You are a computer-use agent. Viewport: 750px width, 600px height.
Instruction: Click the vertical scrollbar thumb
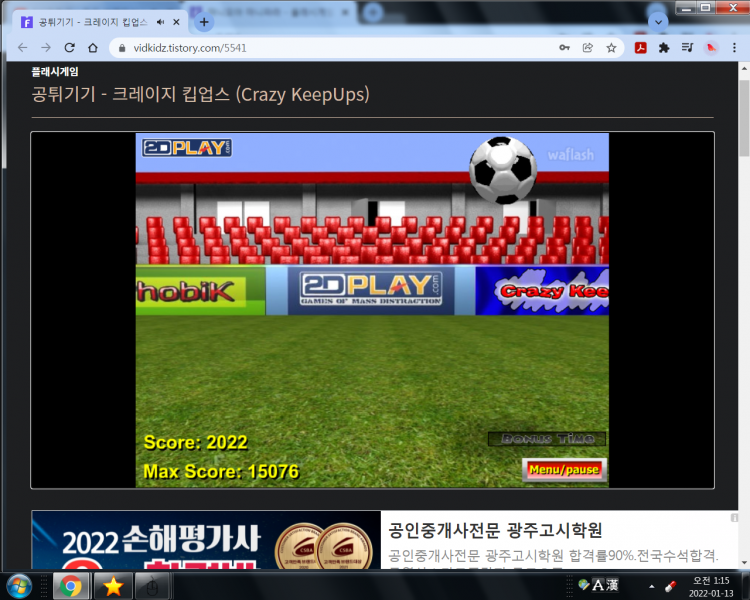[x=744, y=118]
